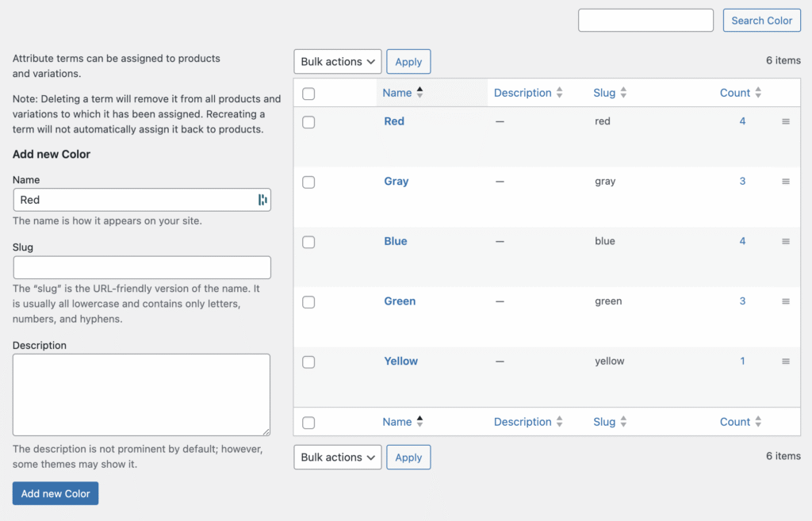Click sort arrows beside top Slug header
The width and height of the screenshot is (812, 521).
(623, 93)
